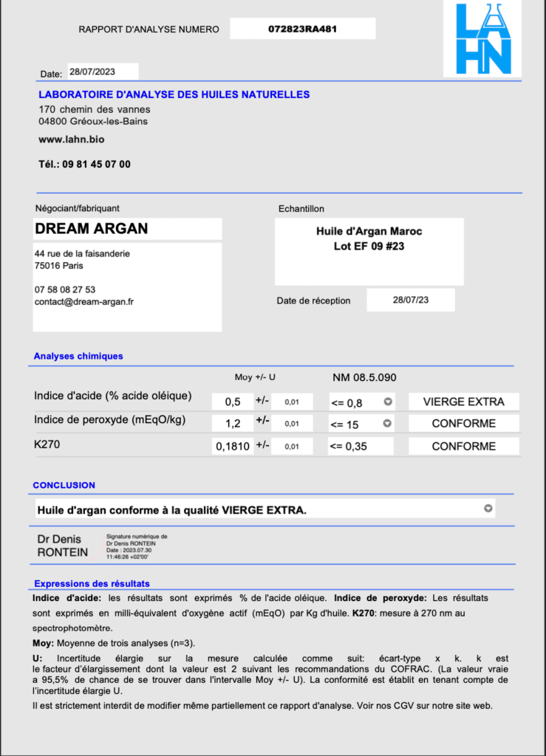Click the acid index uncertainty 0,01 field
The image size is (546, 756).
292,402
